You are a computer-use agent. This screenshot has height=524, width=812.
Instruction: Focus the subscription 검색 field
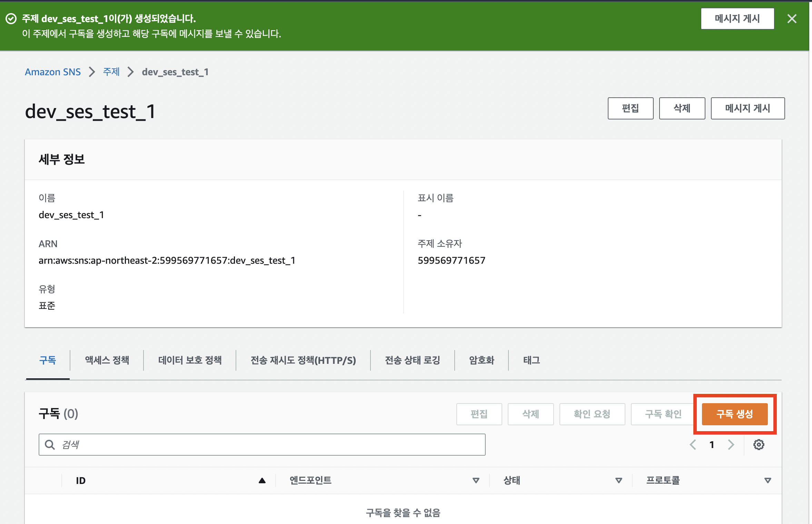click(269, 445)
